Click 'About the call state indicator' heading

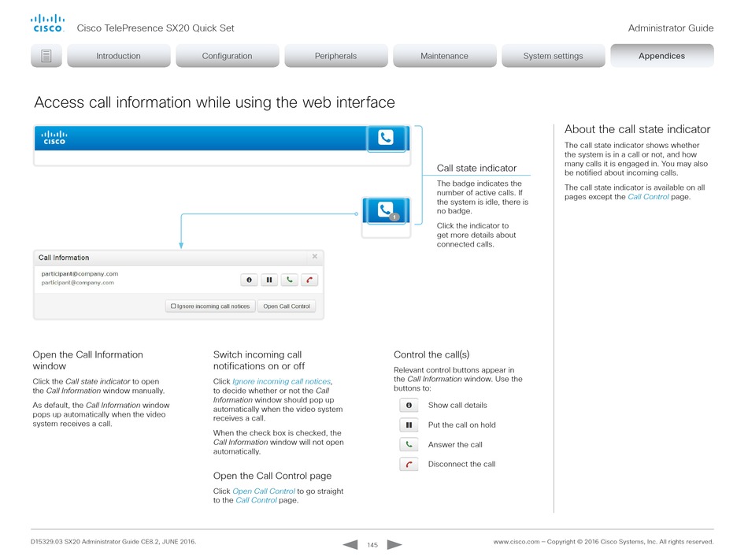click(637, 129)
